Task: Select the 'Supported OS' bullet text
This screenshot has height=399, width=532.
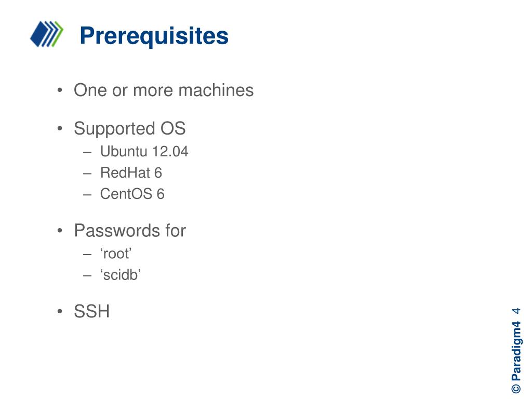Action: pyautogui.click(x=129, y=129)
